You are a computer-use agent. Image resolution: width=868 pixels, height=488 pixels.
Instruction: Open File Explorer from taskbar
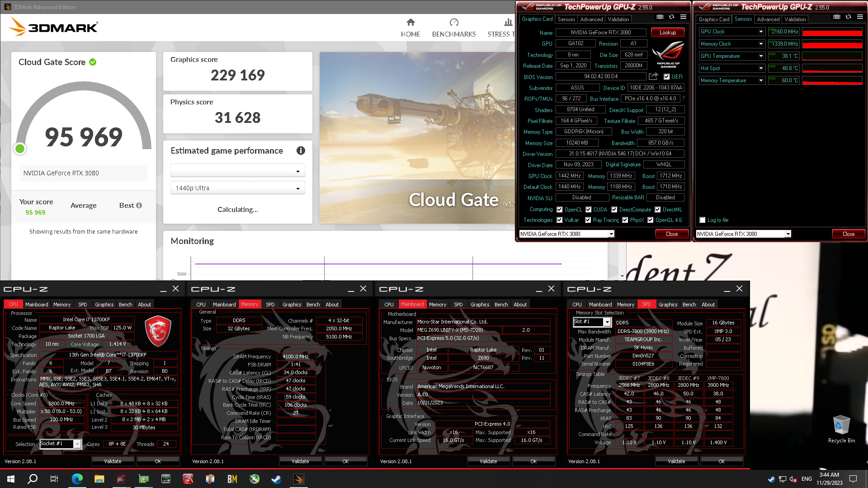tap(99, 479)
